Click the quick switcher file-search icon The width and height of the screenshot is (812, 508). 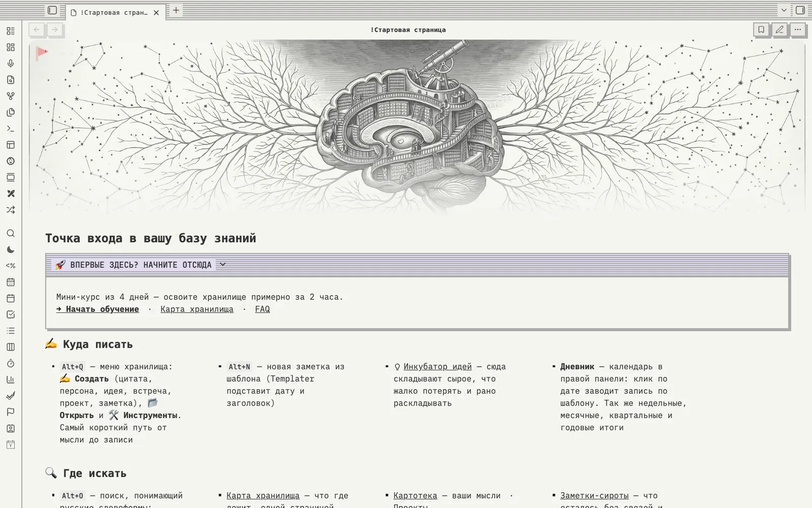[x=11, y=80]
